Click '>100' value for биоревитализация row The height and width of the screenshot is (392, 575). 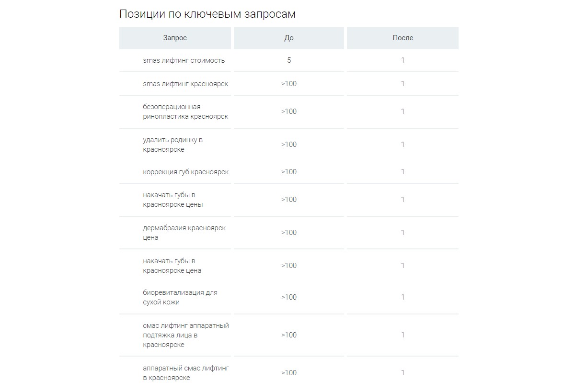click(x=289, y=297)
